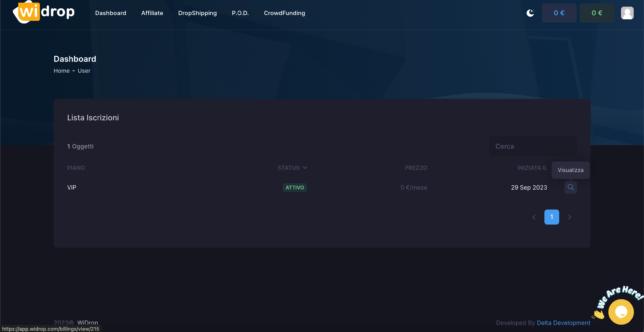Go to next page arrow
This screenshot has height=332, width=644.
point(570,217)
